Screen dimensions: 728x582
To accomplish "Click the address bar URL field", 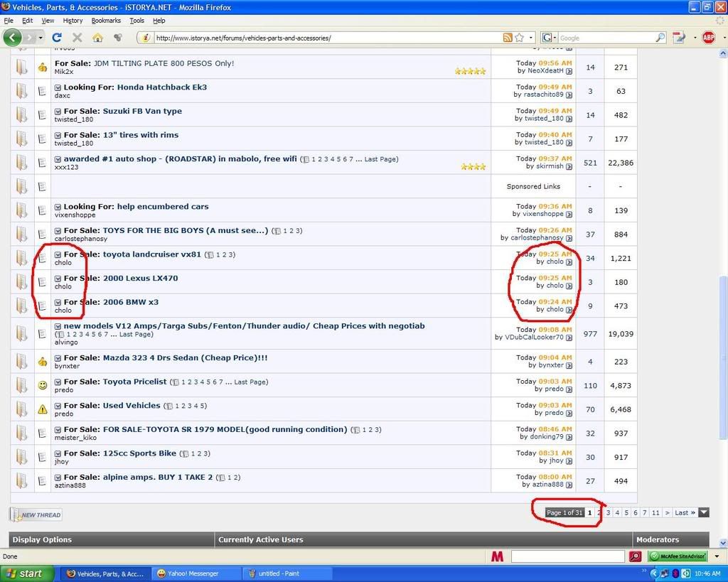I will pos(327,38).
